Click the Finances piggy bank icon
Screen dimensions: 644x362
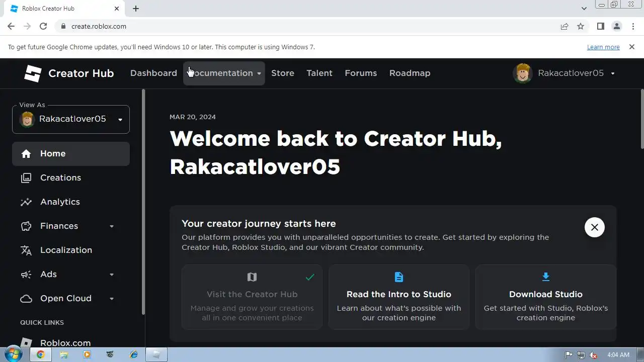pyautogui.click(x=26, y=226)
